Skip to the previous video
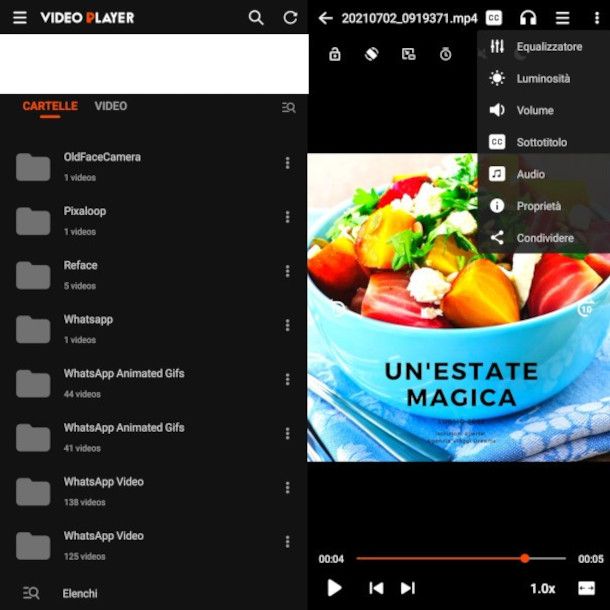 376,588
